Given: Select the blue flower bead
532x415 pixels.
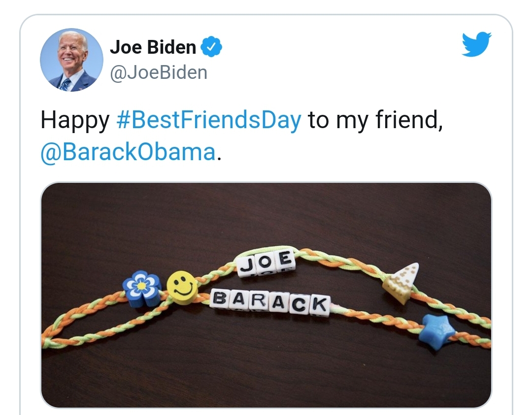Looking at the screenshot, I should [x=142, y=289].
